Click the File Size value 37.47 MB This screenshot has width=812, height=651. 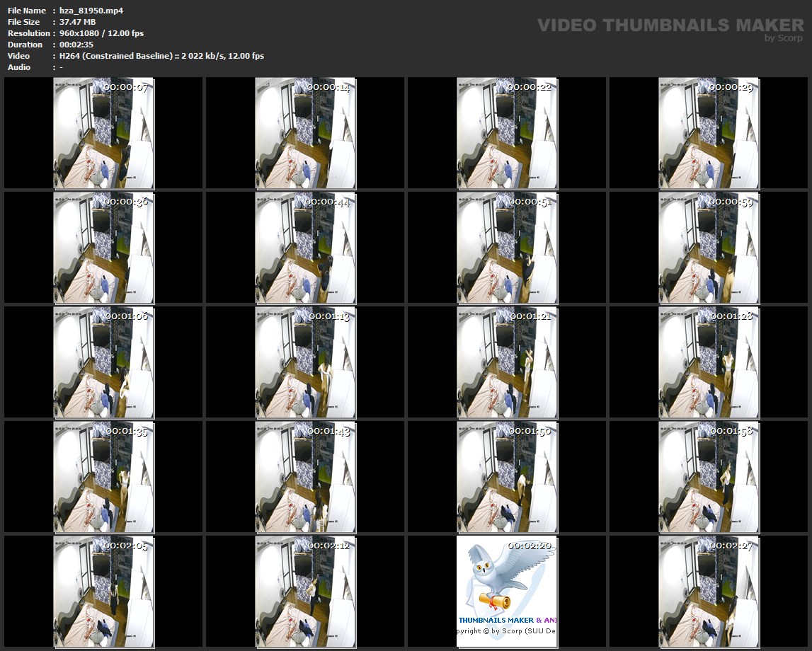click(77, 22)
